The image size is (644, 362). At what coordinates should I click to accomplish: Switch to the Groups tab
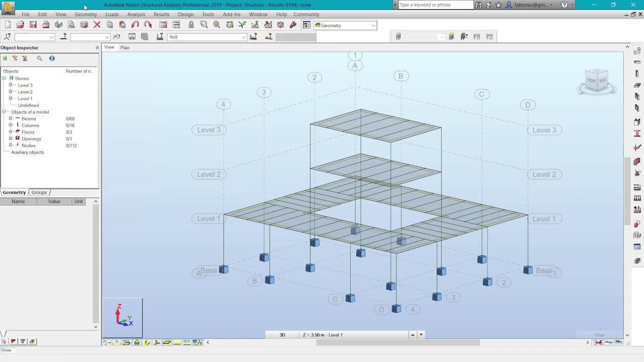coord(39,193)
